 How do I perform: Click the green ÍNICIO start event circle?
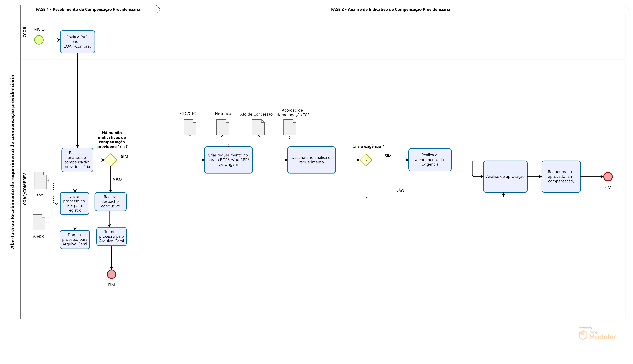39,40
